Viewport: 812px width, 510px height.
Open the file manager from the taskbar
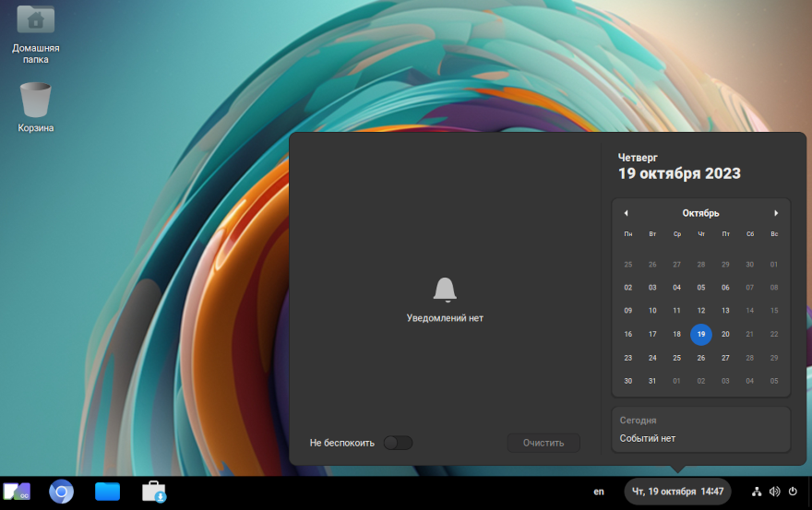(x=108, y=492)
